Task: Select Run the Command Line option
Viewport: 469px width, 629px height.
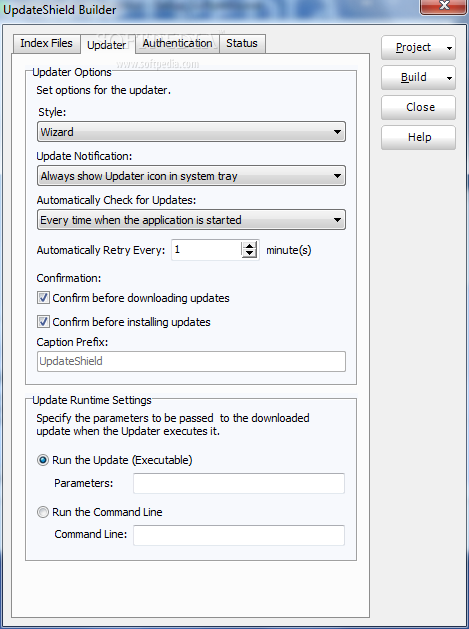Action: [43, 512]
